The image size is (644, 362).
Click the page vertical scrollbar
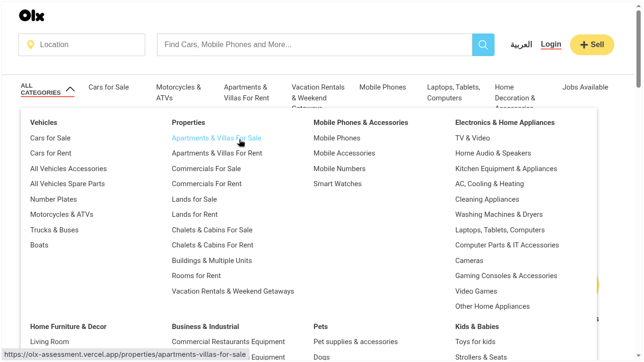tap(639, 49)
